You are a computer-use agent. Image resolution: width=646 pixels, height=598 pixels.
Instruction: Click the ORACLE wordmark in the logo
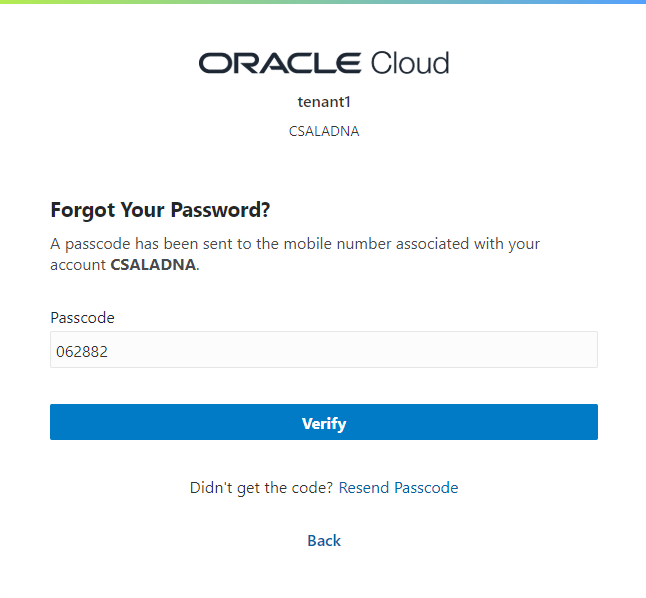(x=280, y=63)
